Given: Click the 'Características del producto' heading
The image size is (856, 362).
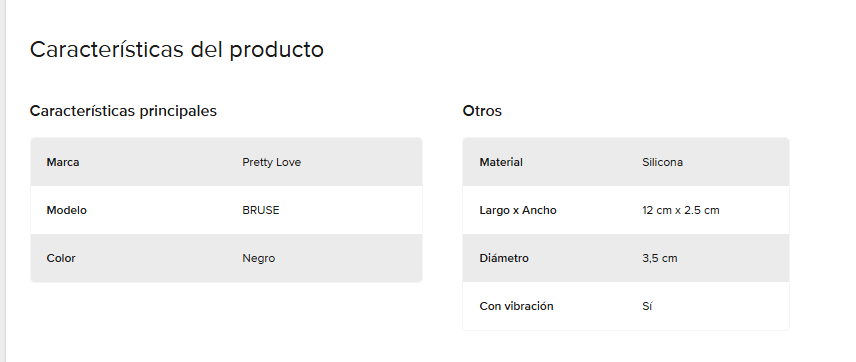Looking at the screenshot, I should [176, 50].
